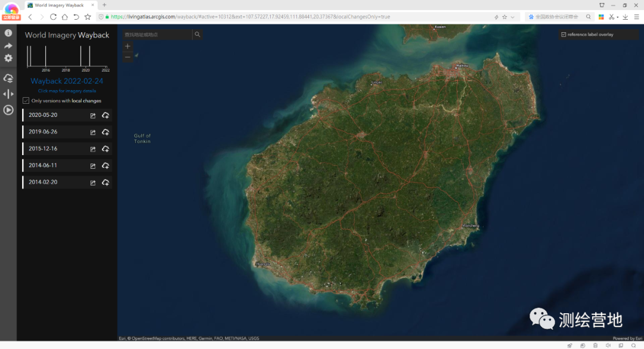Toggle 'Only versions with local changes' checkbox

[x=26, y=101]
